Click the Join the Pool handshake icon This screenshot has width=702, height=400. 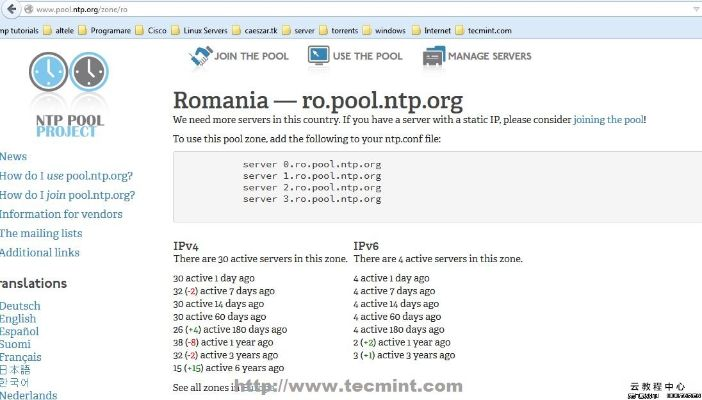tap(200, 57)
